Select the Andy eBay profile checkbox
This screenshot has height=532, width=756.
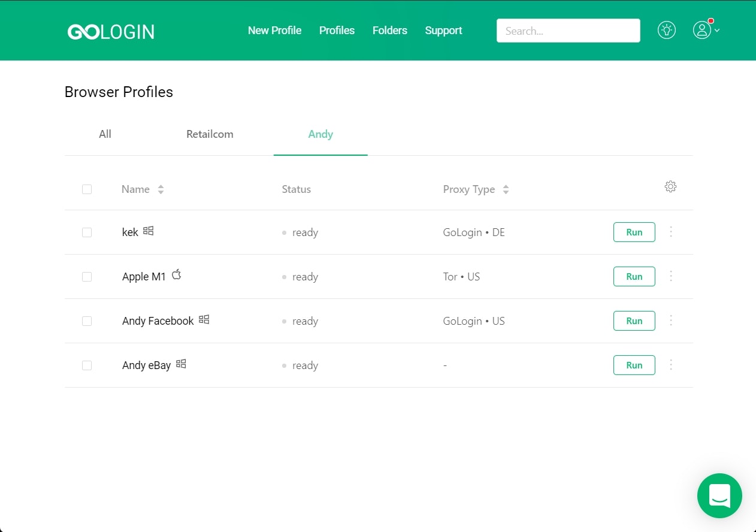87,365
